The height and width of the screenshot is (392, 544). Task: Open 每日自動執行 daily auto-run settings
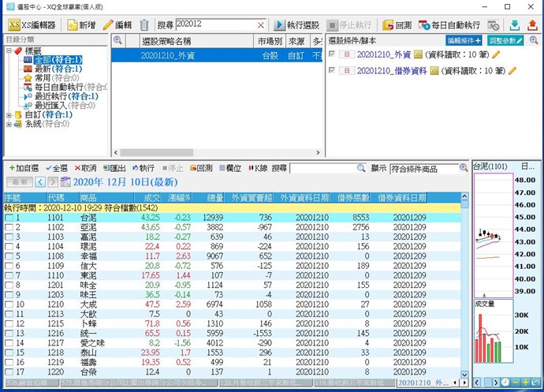click(x=449, y=25)
